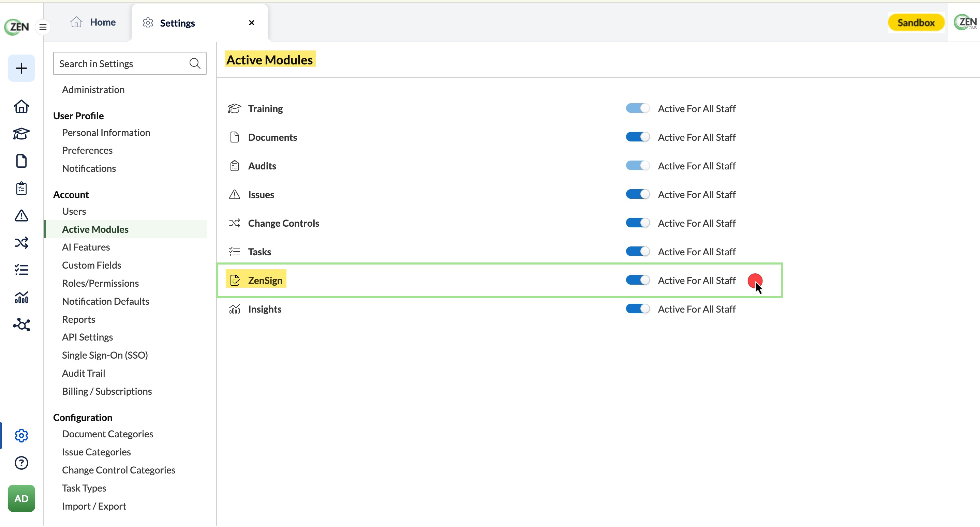
Task: Switch to the Home tab
Action: [x=93, y=22]
